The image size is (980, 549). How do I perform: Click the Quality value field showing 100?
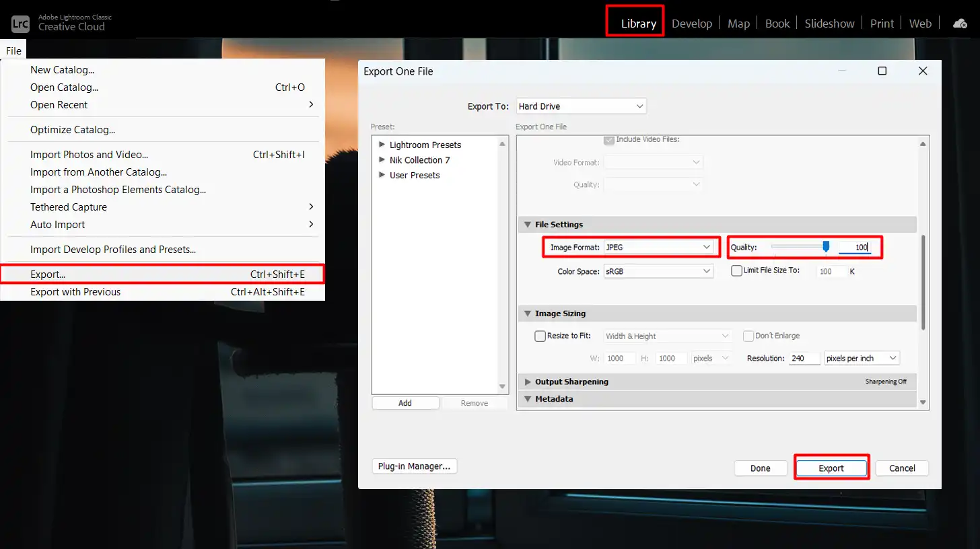tap(855, 248)
